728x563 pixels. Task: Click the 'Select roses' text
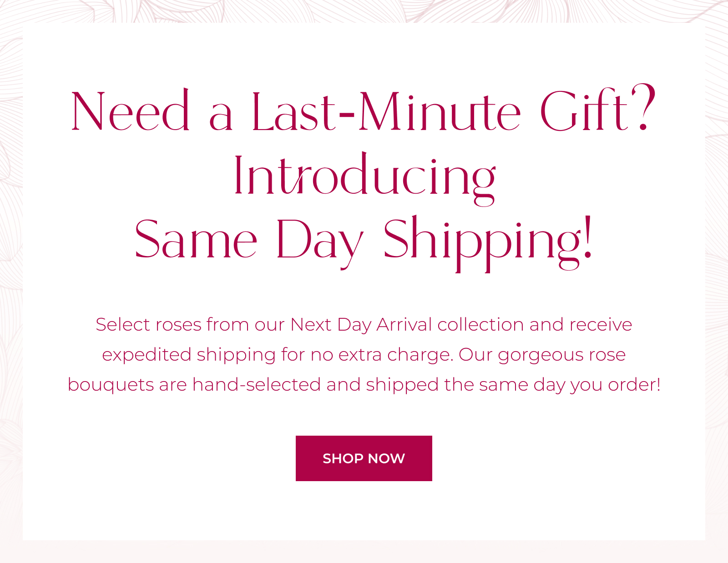(148, 325)
